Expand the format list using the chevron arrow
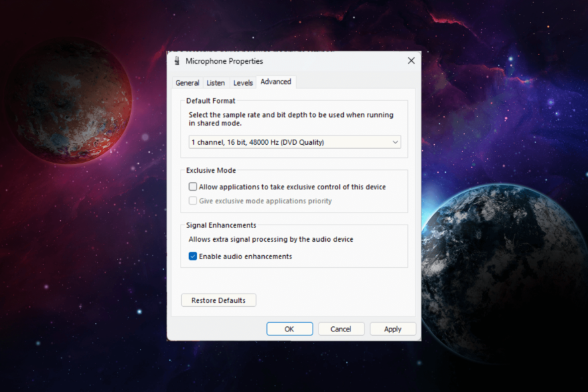 (x=395, y=142)
